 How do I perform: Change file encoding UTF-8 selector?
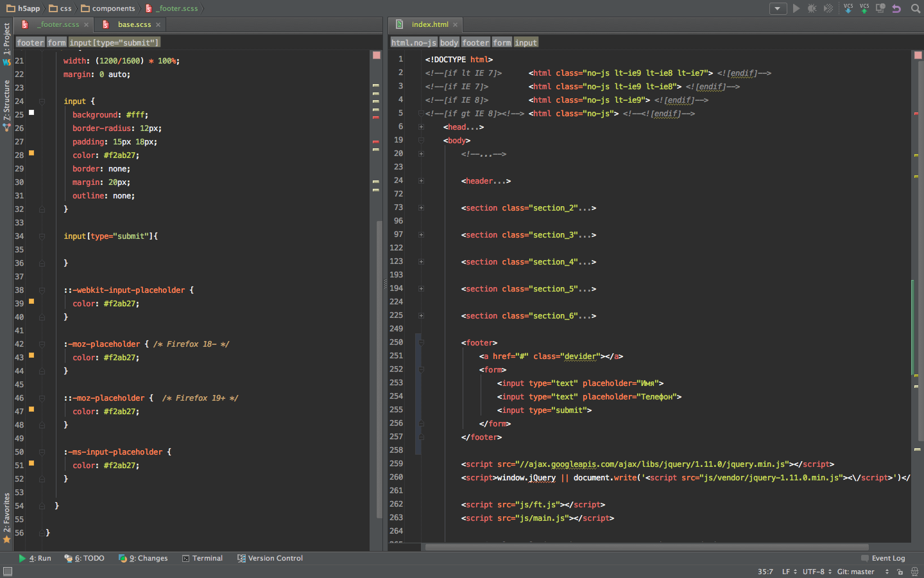pyautogui.click(x=817, y=572)
